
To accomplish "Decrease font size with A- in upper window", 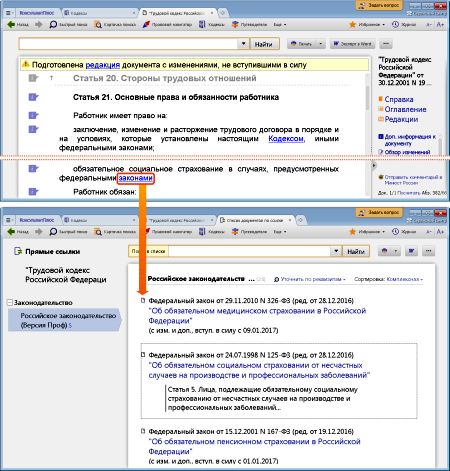I will click(x=429, y=24).
